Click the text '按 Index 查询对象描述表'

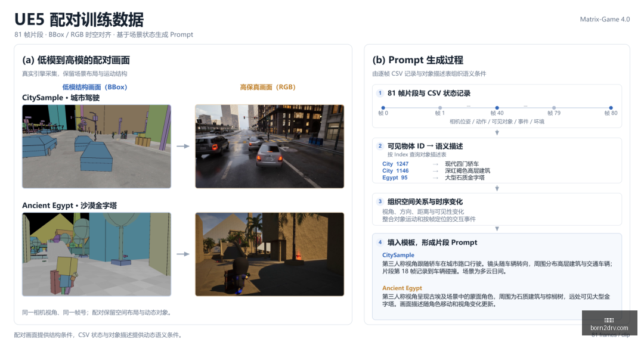pos(417,154)
